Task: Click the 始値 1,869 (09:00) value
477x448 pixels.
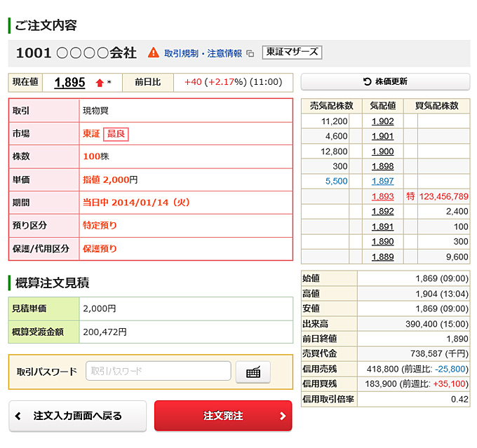Action: pos(442,278)
